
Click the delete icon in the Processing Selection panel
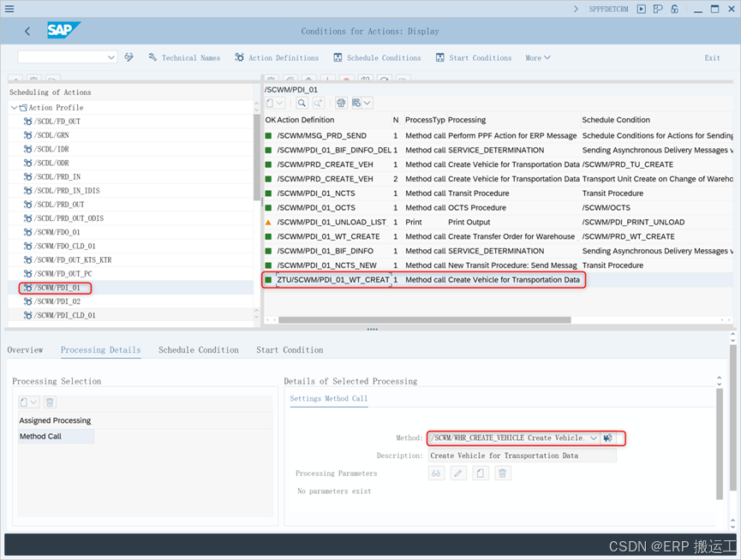click(x=49, y=402)
